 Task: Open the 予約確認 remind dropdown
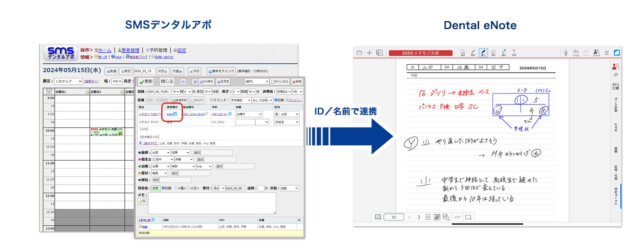[x=240, y=100]
